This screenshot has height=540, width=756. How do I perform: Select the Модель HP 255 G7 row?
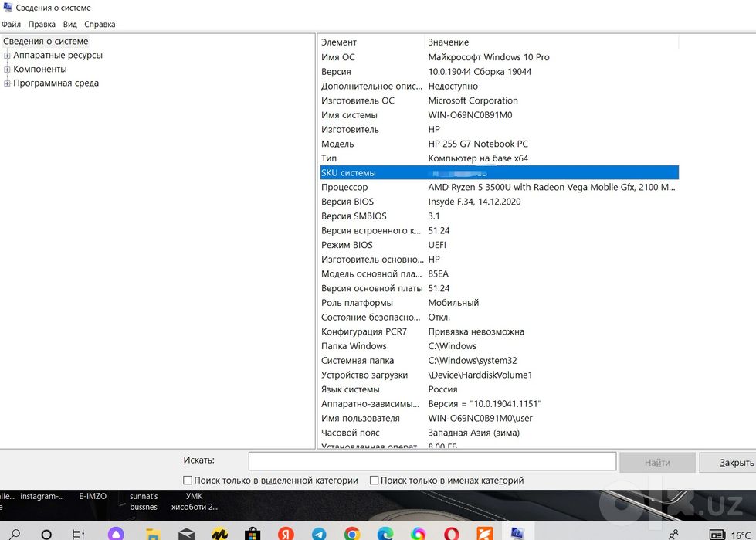(x=499, y=144)
